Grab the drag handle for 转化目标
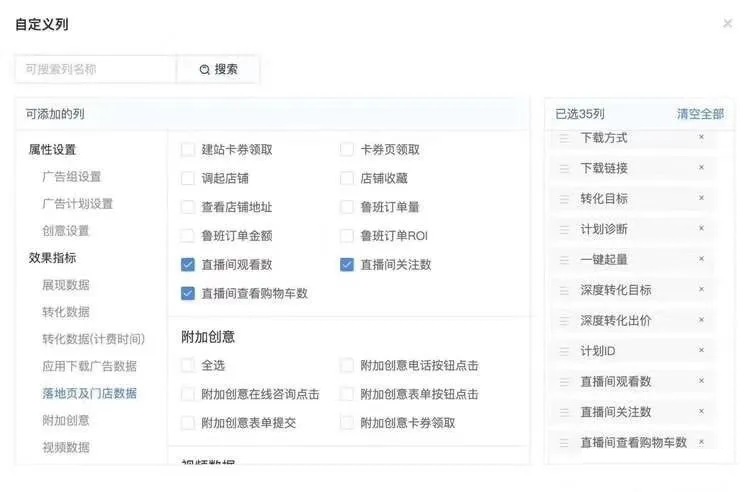Viewport: 750px width, 492px height. pyautogui.click(x=564, y=199)
